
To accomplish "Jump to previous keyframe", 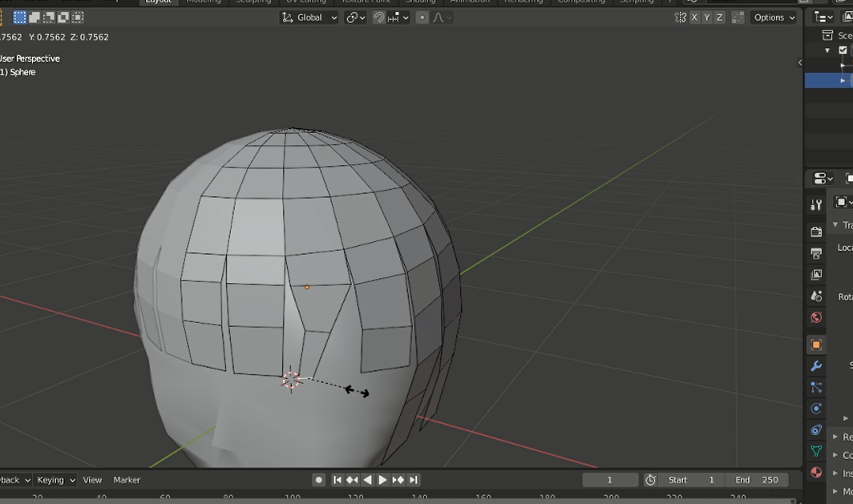I will [x=352, y=479].
